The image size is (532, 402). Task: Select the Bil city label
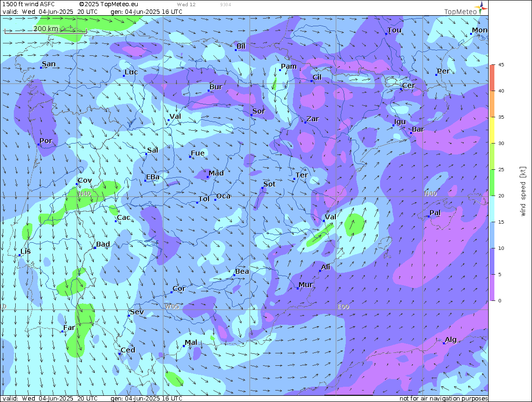tap(241, 46)
